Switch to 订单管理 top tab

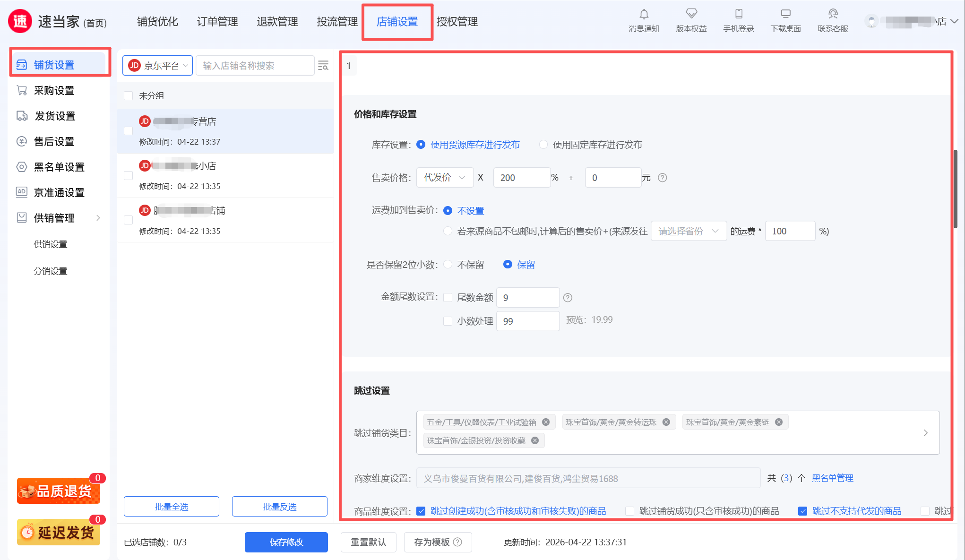pyautogui.click(x=217, y=22)
